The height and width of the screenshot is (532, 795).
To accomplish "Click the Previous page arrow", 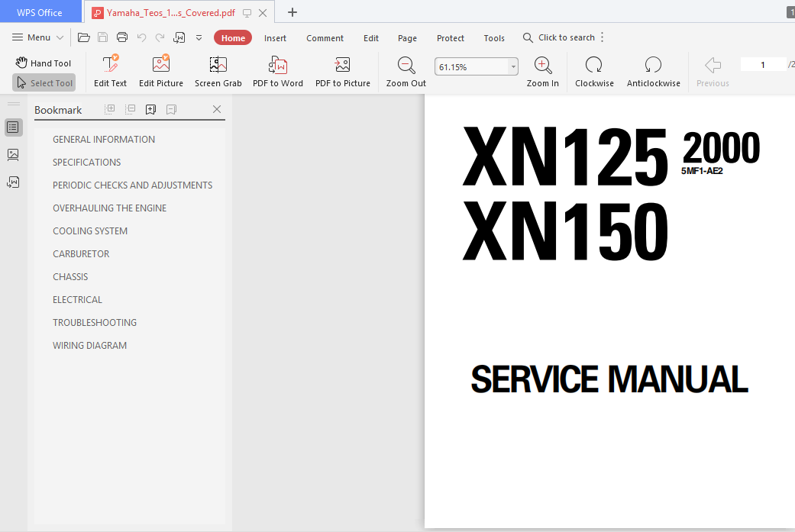I will 713,72.
